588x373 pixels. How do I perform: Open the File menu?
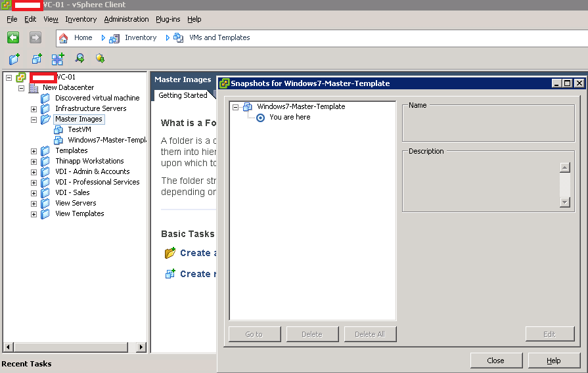point(12,19)
